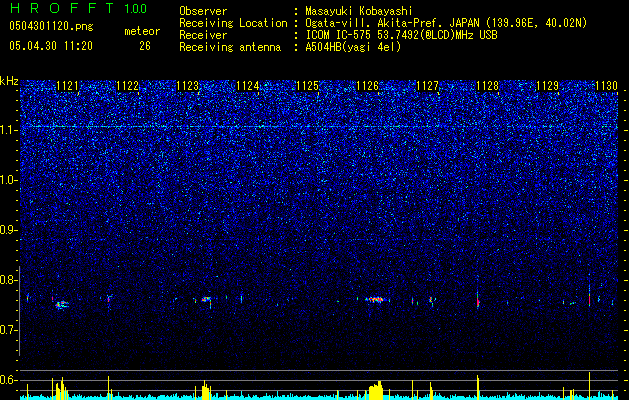Click the meteor echo below 1123
The height and width of the screenshot is (400, 629).
[x=206, y=299]
